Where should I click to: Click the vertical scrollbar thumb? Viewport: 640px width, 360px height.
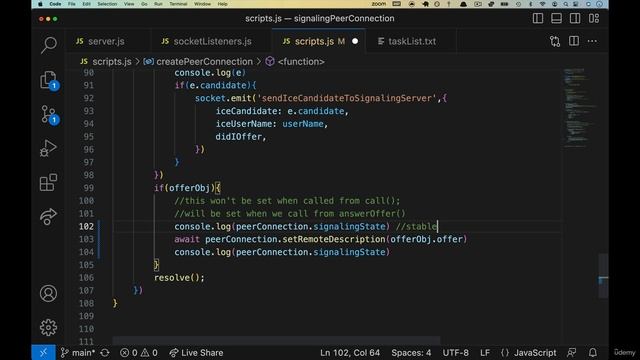[603, 276]
